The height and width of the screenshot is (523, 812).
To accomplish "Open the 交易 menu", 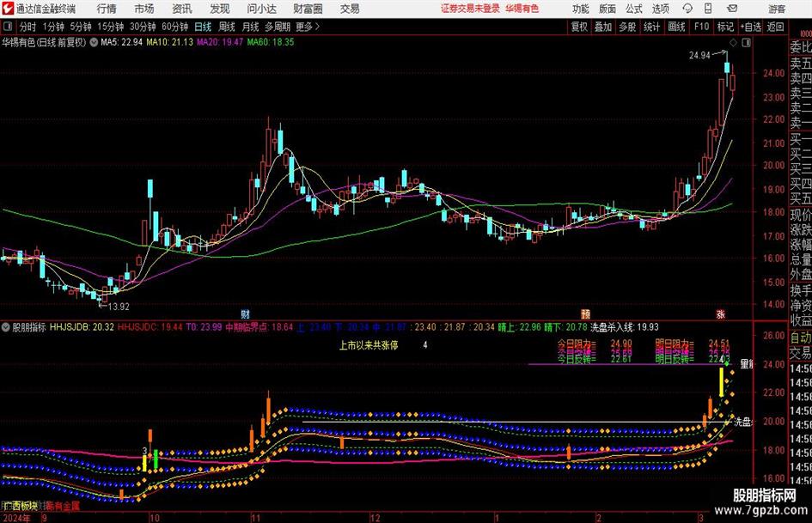I will tap(350, 9).
